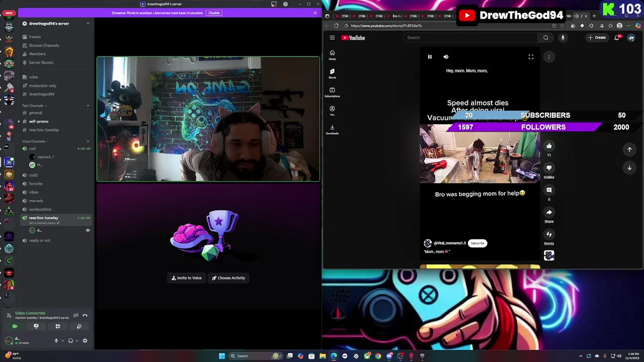Reload the browser page
The height and width of the screenshot is (362, 644).
click(336, 26)
